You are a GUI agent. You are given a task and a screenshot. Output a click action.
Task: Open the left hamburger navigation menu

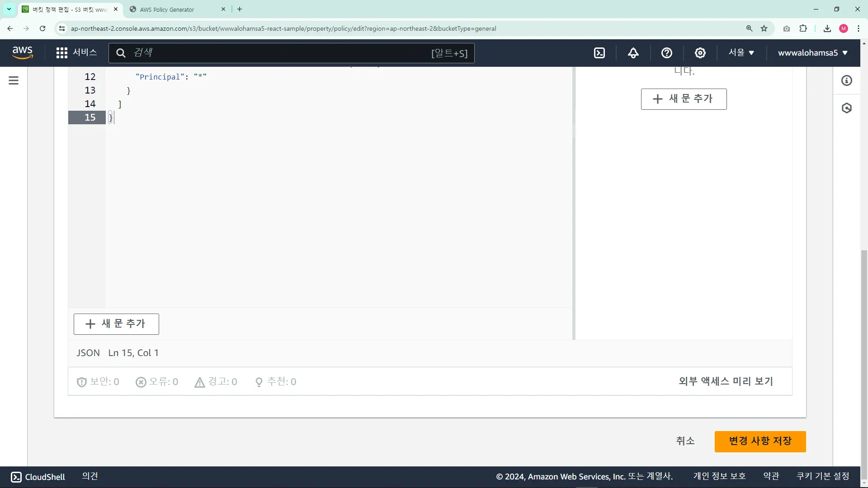click(x=14, y=80)
